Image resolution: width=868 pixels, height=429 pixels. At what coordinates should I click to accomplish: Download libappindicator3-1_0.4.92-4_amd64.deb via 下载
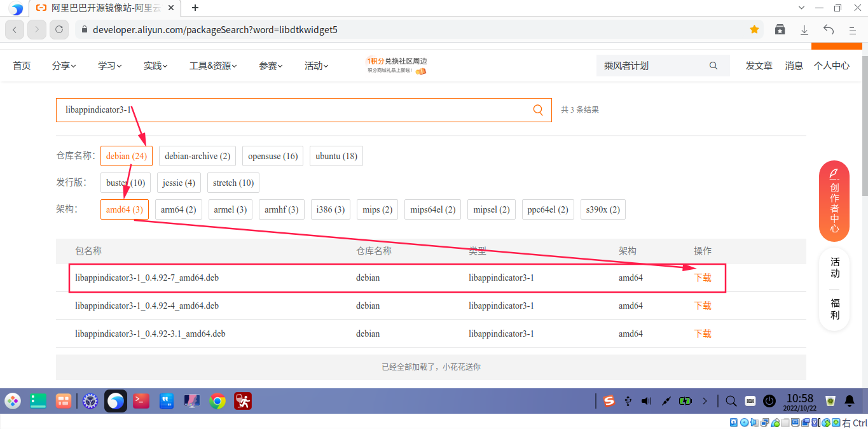(703, 306)
